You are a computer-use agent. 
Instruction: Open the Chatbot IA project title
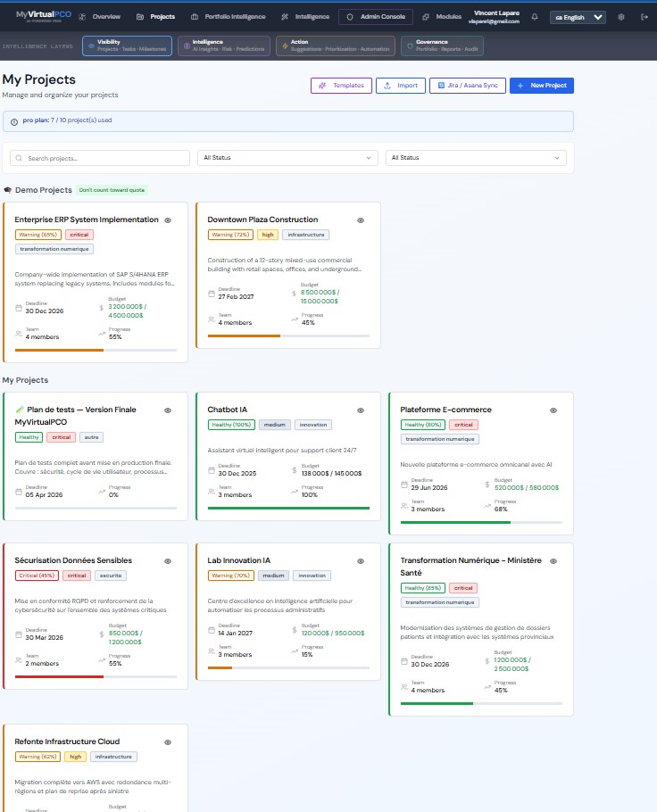[x=228, y=410]
